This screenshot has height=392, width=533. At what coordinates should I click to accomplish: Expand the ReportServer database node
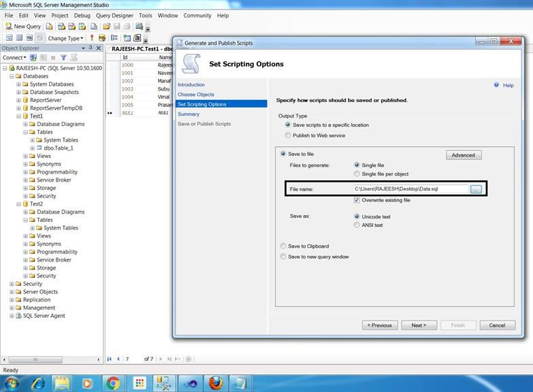click(18, 100)
